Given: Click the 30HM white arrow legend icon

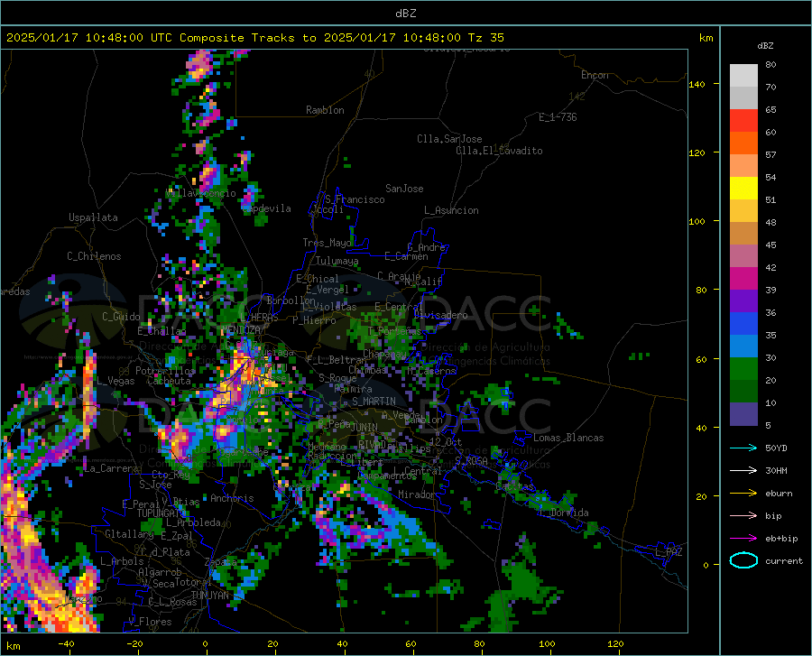Looking at the screenshot, I should [743, 471].
